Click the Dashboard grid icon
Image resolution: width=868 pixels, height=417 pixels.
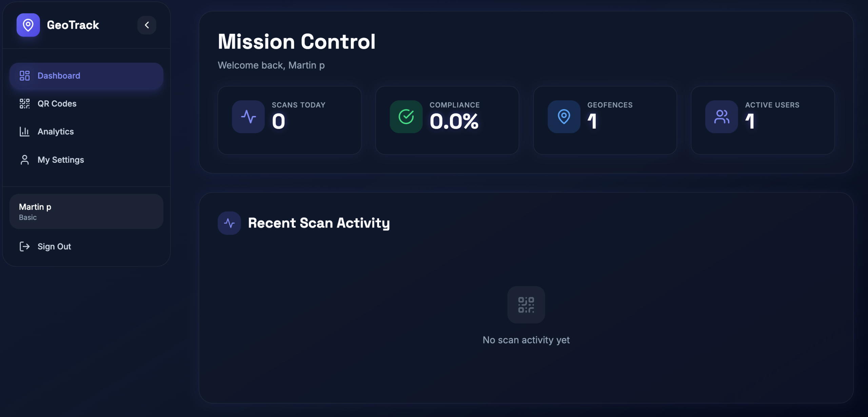coord(24,76)
